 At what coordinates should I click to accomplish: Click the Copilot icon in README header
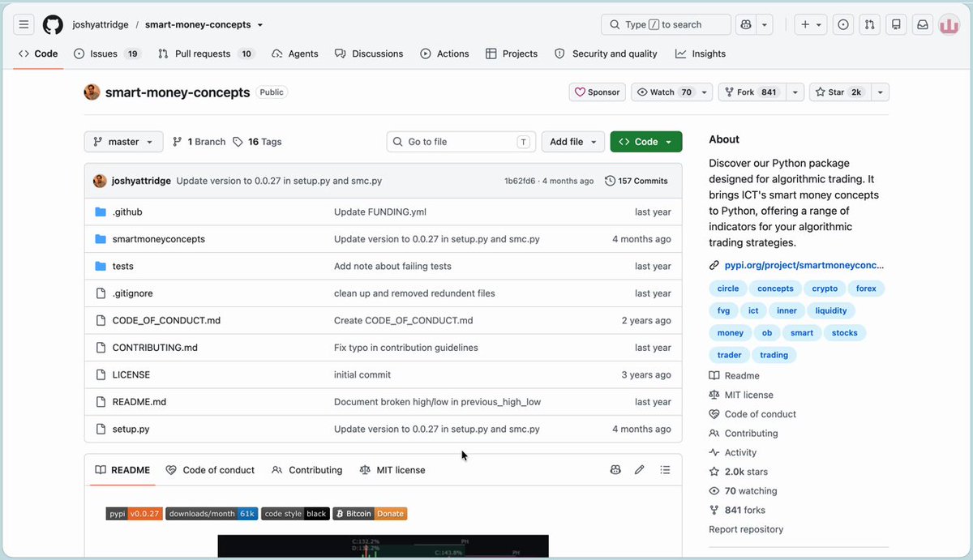coord(615,470)
